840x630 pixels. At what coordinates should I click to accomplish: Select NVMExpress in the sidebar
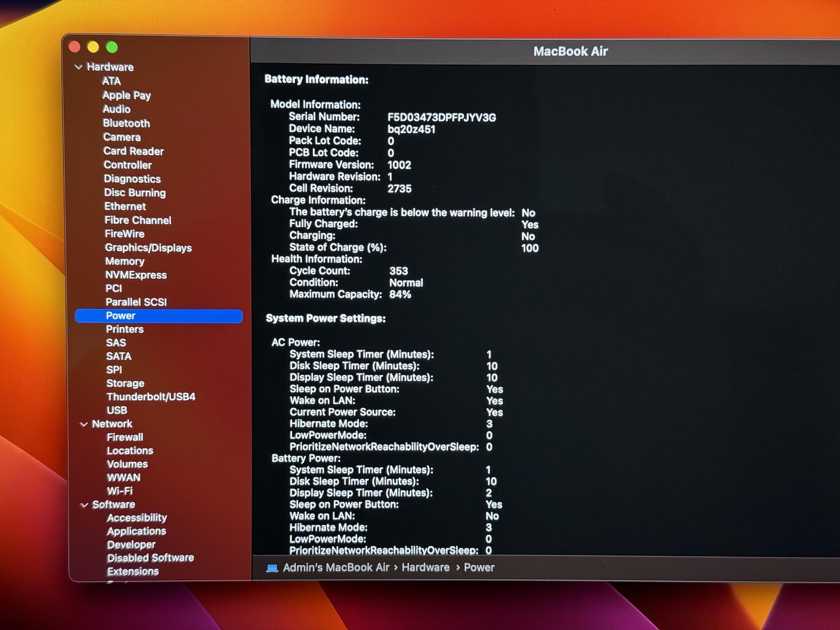coord(135,275)
